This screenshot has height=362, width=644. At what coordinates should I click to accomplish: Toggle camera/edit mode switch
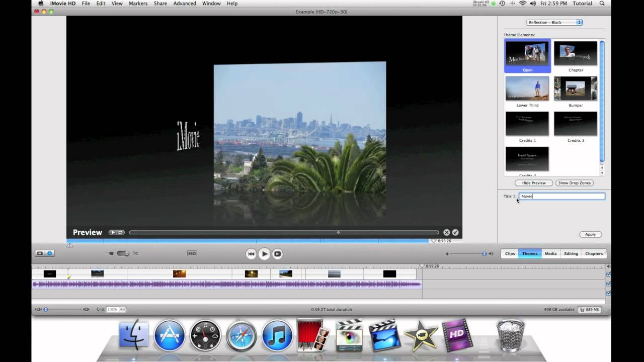[x=123, y=253]
